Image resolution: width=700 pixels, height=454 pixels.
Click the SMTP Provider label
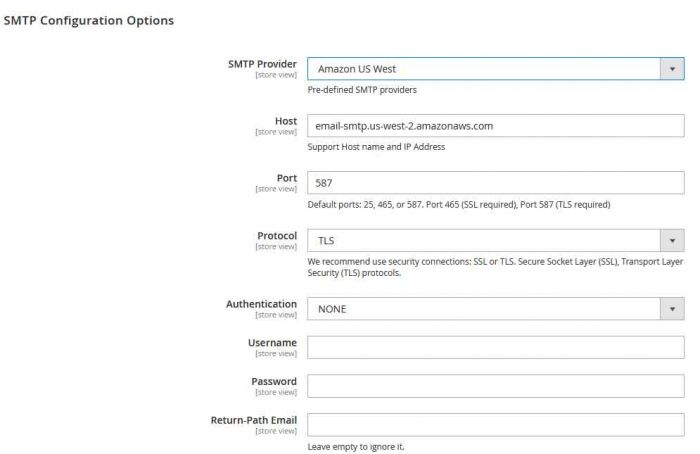[x=262, y=64]
